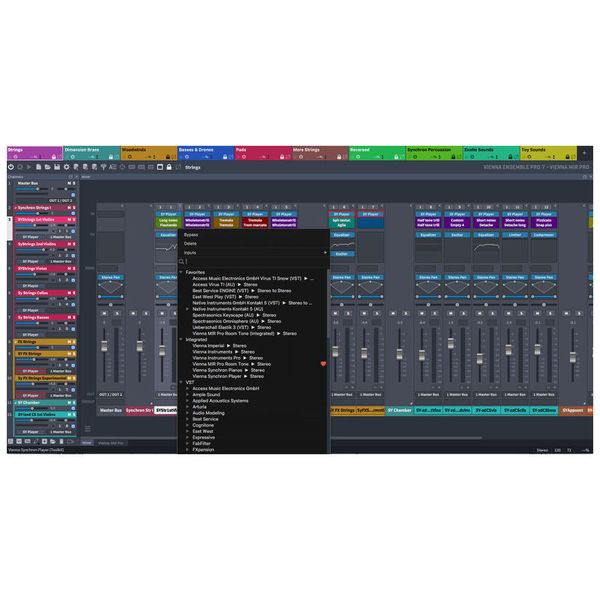Choose Bypass from the context menu
This screenshot has height=600, width=600.
190,235
